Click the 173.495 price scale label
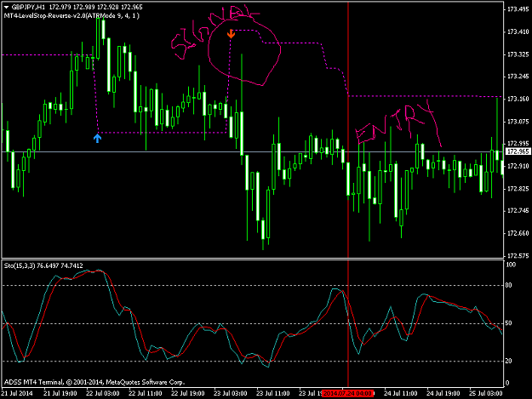This screenshot has width=532, height=399. [518, 9]
